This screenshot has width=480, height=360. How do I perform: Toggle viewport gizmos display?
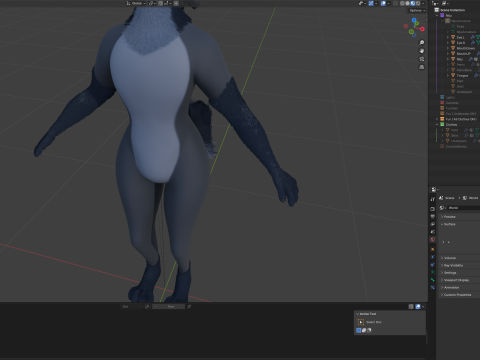click(x=371, y=3)
